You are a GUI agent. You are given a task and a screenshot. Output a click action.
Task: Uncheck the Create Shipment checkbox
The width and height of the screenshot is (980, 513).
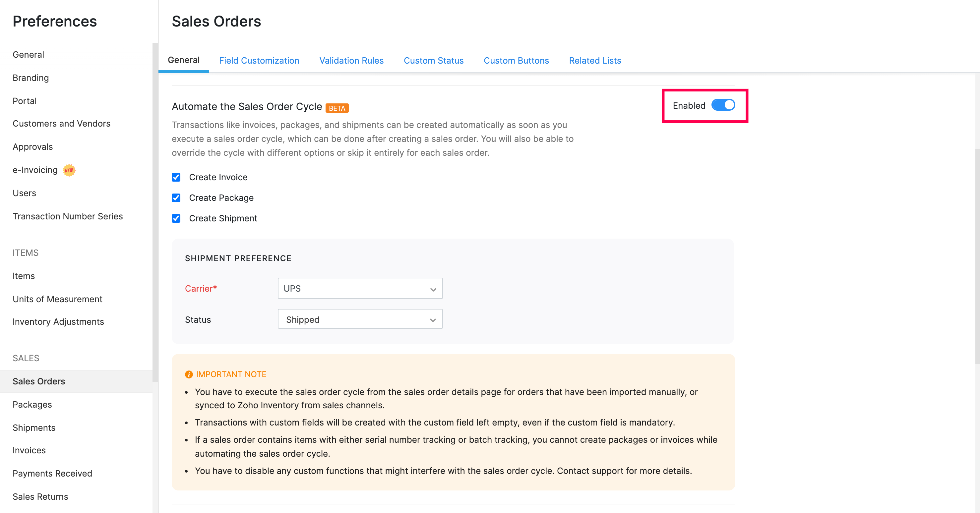[176, 218]
